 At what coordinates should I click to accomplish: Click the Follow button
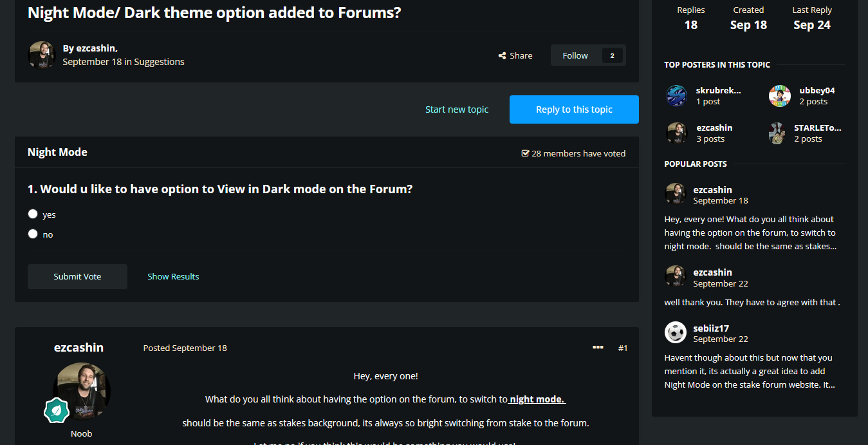coord(575,55)
